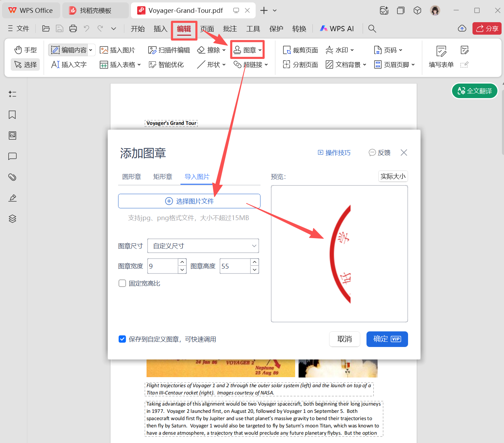Increase 图章高度 with the up stepper
This screenshot has height=443, width=504.
point(254,262)
